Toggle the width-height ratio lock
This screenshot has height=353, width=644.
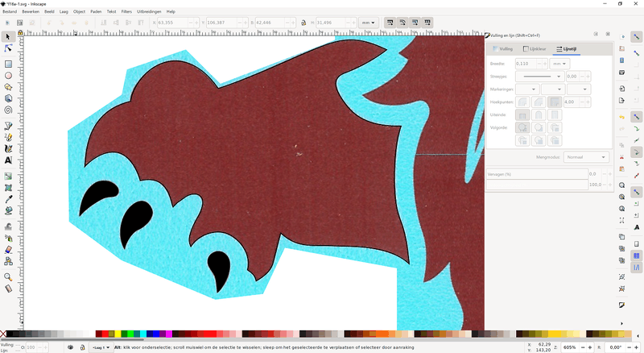coord(303,23)
